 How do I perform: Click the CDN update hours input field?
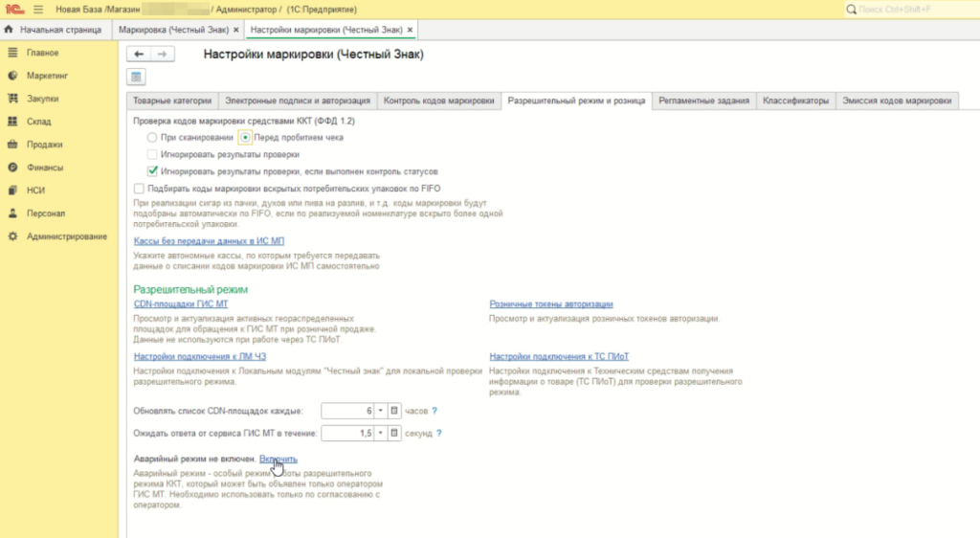[x=347, y=411]
